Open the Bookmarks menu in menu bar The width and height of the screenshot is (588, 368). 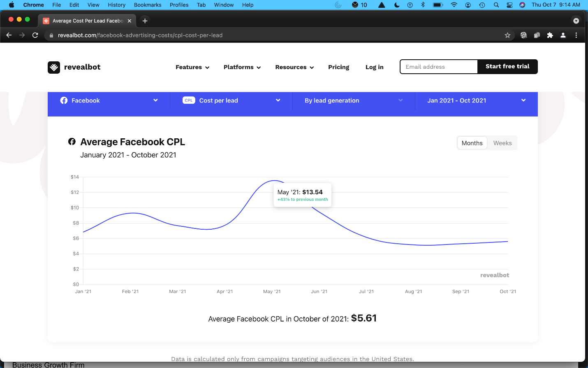click(147, 5)
